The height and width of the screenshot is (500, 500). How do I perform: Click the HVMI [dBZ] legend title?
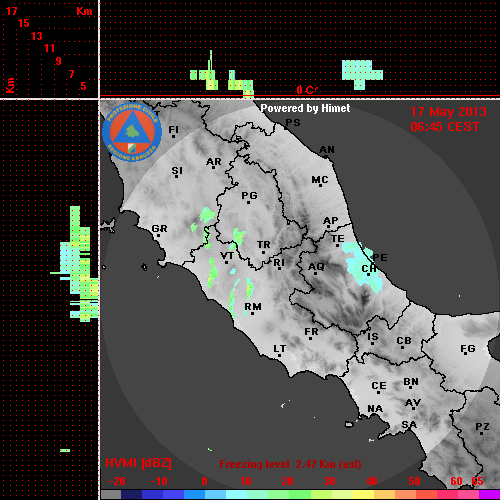point(138,463)
